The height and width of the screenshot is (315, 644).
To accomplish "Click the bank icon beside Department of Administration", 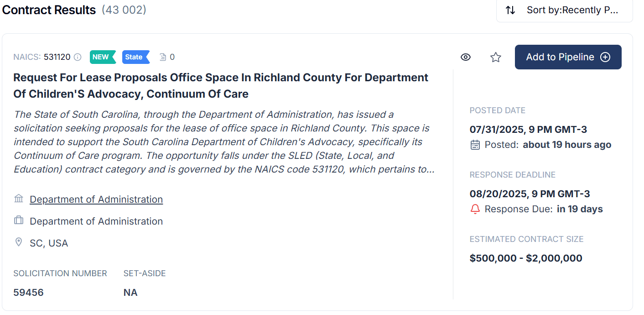I will click(19, 198).
